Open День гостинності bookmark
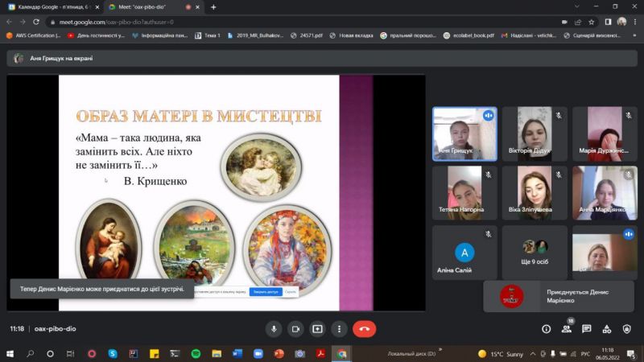The image size is (644, 362). click(96, 35)
